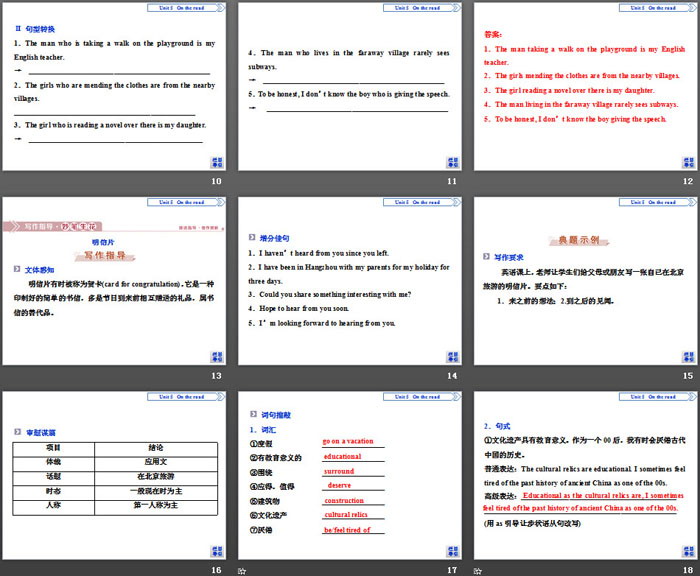Select slide 16 thumbnail containing the table
Viewport: 700px width, 576px height.
coord(114,476)
